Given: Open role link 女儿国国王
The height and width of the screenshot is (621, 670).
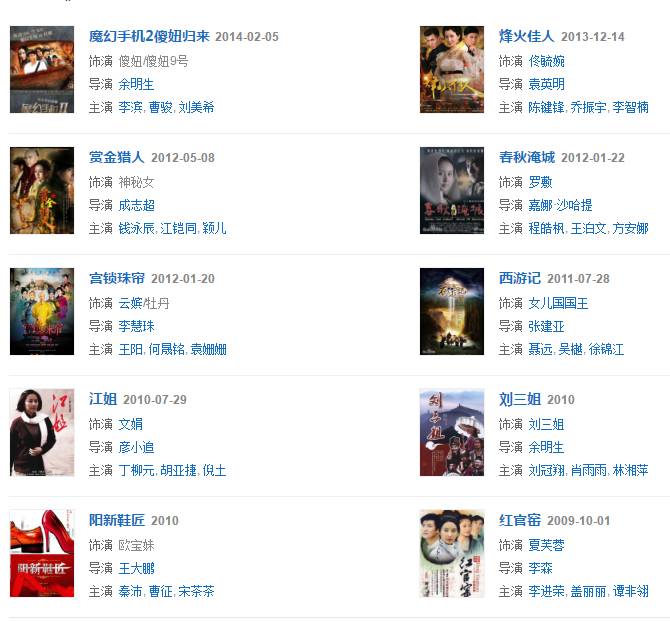Looking at the screenshot, I should (x=558, y=303).
